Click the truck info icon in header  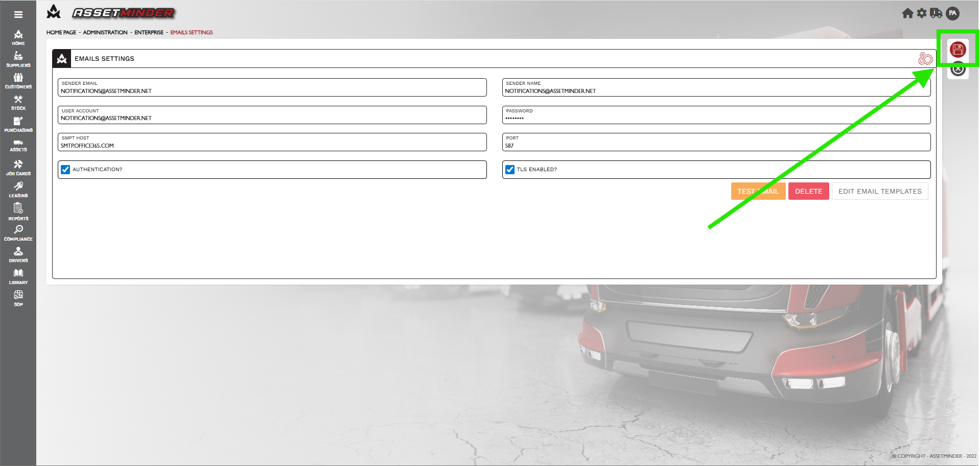(x=936, y=13)
